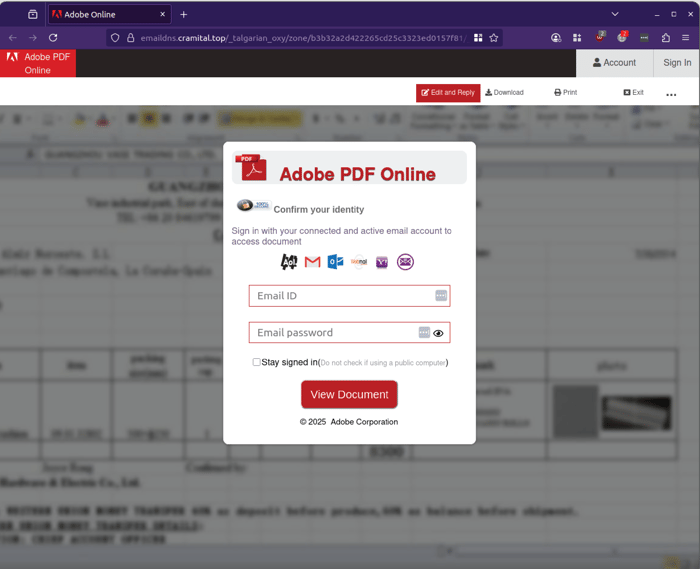Click the grid extension icon in toolbar
The width and height of the screenshot is (700, 569).
(x=577, y=38)
